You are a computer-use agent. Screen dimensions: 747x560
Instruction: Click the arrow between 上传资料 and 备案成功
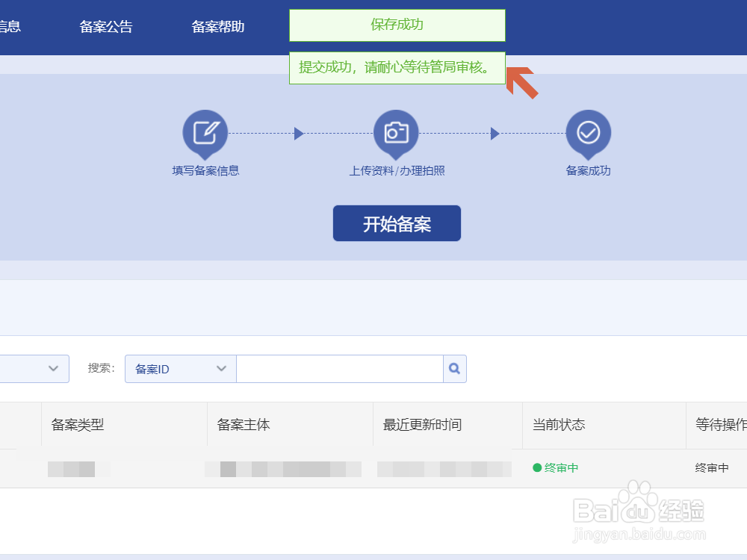tap(495, 133)
